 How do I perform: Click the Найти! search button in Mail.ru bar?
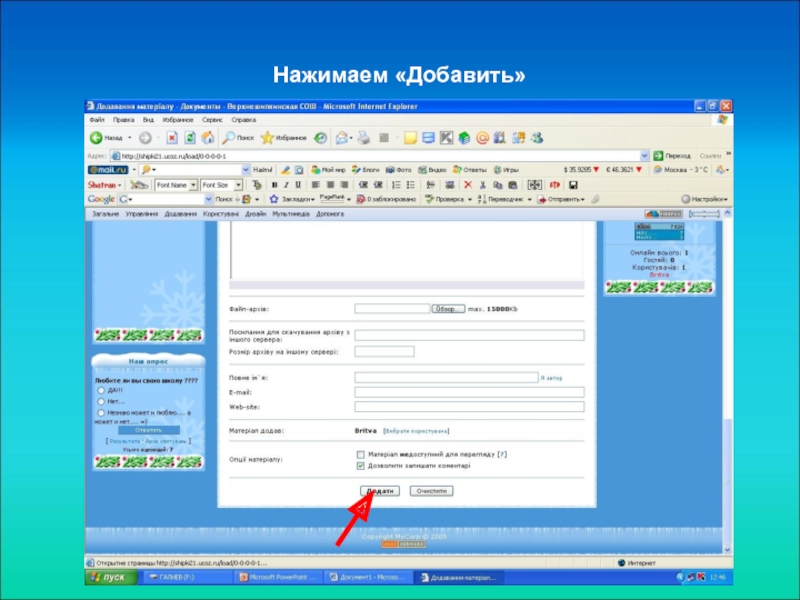tap(262, 170)
